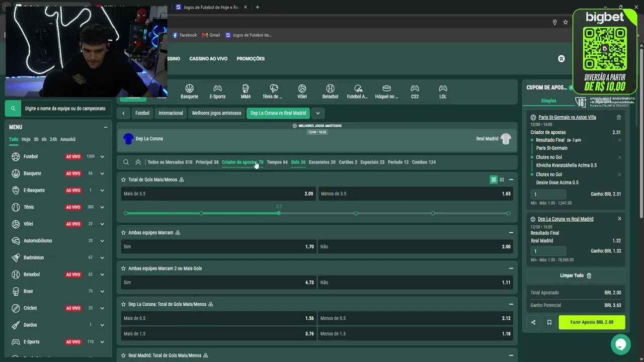Switch Total de Gols to grid view
The width and height of the screenshot is (644, 362).
click(x=494, y=179)
